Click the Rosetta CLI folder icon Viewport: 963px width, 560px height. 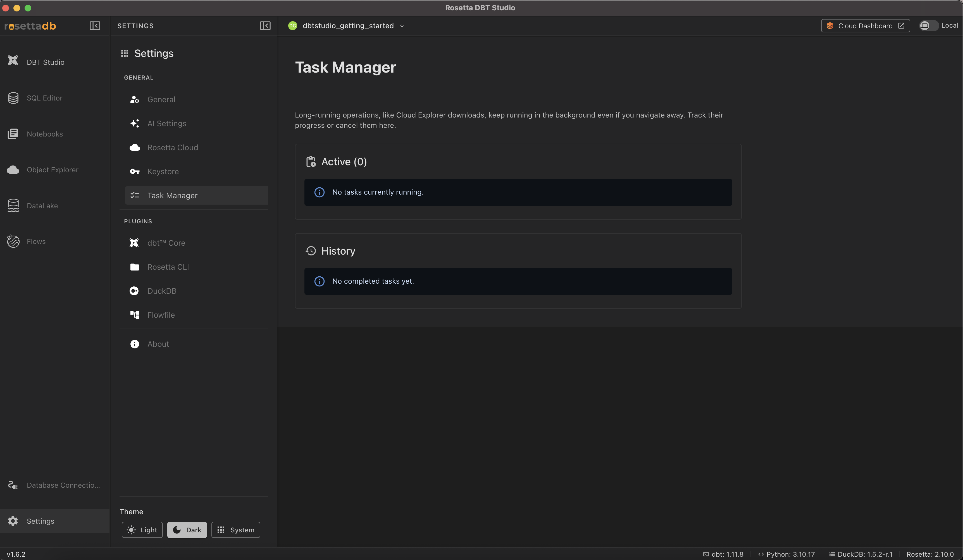click(x=135, y=267)
